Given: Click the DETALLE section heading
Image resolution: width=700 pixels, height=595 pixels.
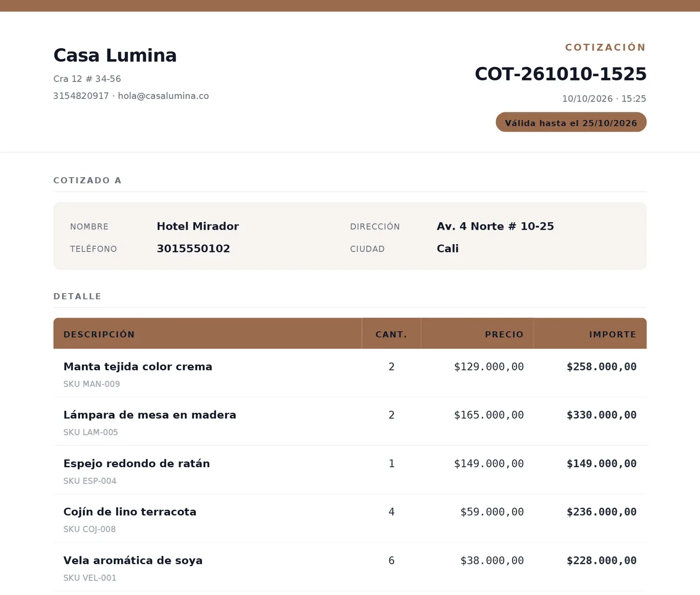Looking at the screenshot, I should (77, 296).
